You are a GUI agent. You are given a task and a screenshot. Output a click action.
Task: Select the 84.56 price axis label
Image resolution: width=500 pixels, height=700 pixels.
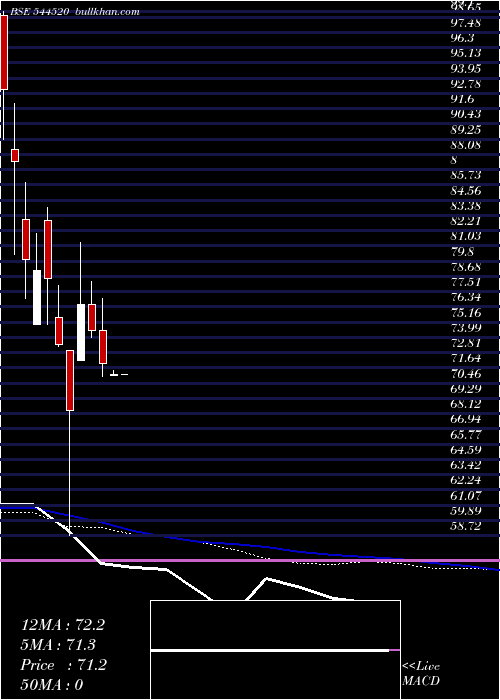point(466,191)
